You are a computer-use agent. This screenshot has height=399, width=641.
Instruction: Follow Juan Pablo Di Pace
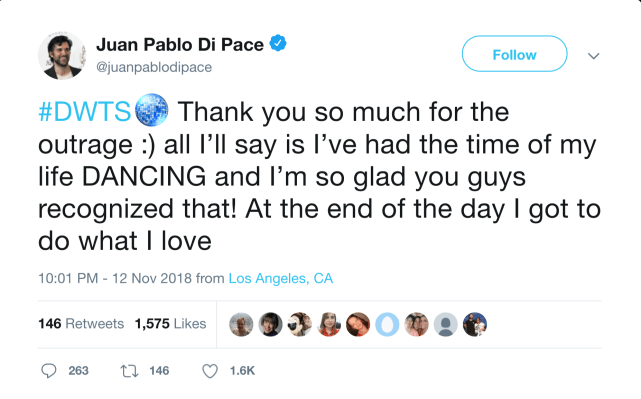514,54
